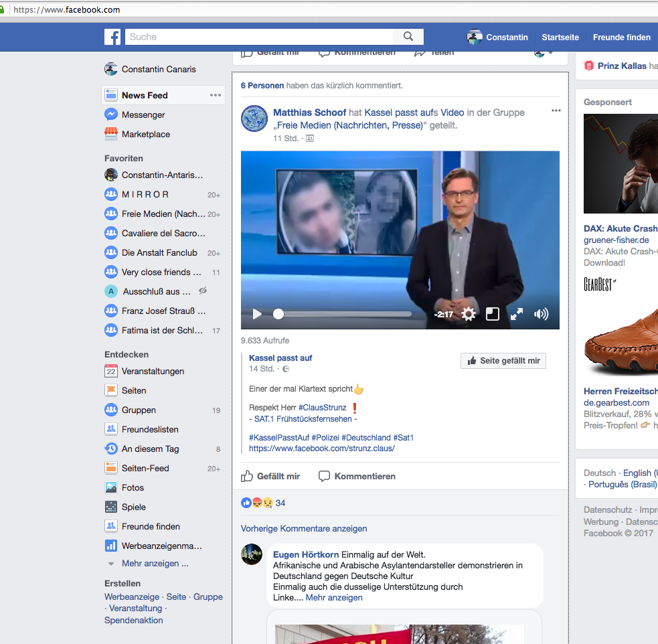Open Startseite in the top bar

point(560,37)
